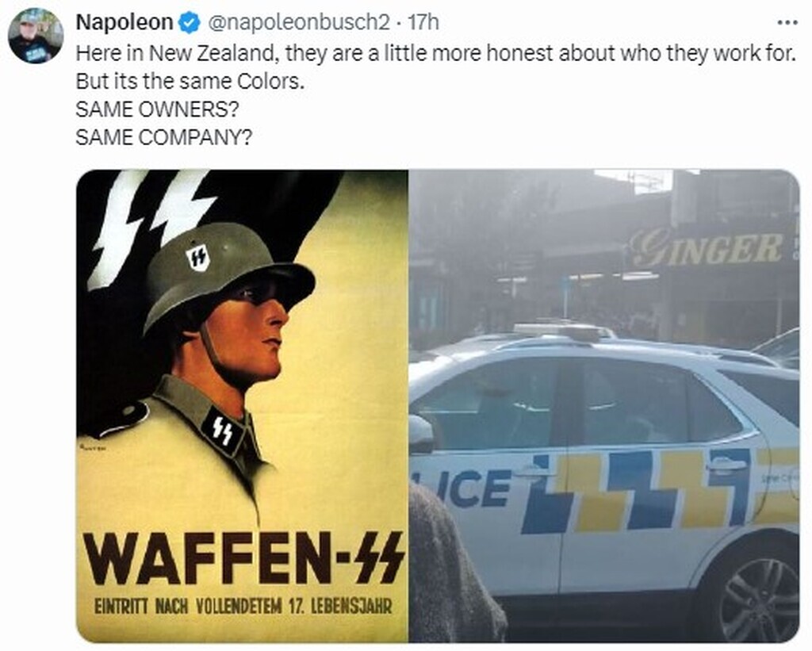Open the police car photo
Screen dimensions: 812x651
click(x=603, y=406)
